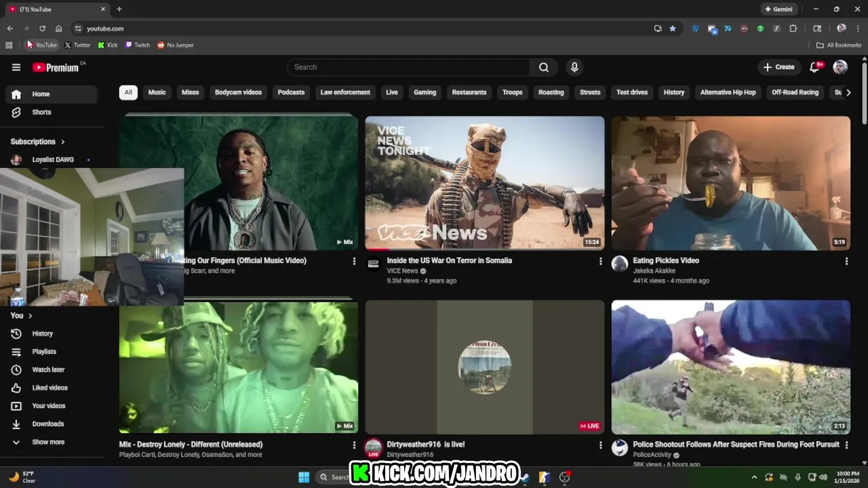Open the Police Shootout video thumbnail
Viewport: 868px width, 488px height.
tap(731, 367)
